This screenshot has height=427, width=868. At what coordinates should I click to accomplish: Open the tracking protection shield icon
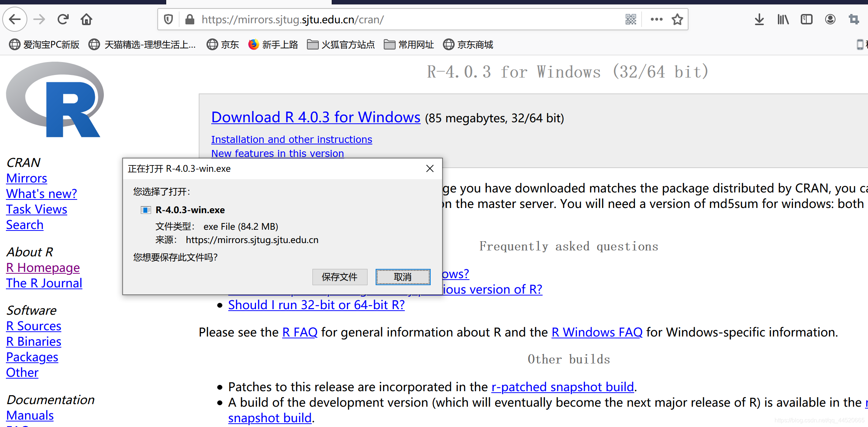coord(168,19)
